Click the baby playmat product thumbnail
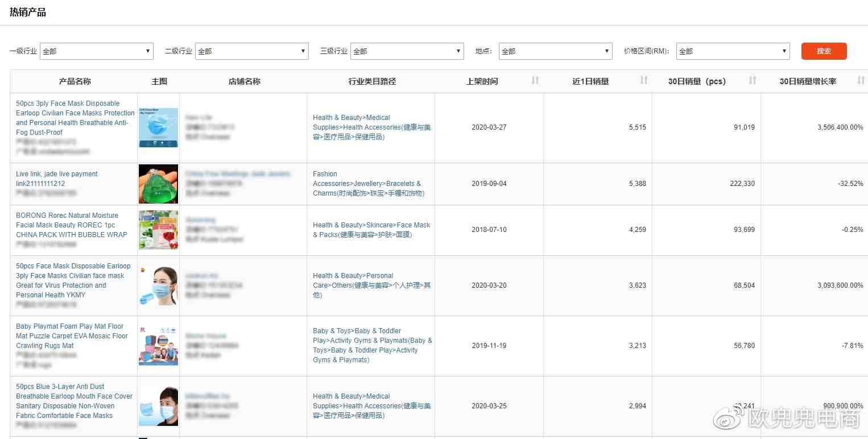The image size is (868, 439). pos(158,346)
